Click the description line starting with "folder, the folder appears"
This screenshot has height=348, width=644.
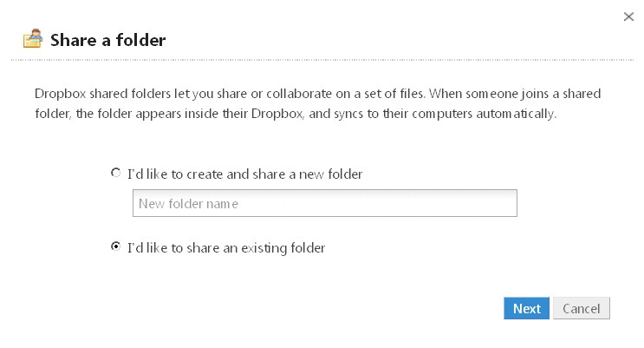pos(296,114)
